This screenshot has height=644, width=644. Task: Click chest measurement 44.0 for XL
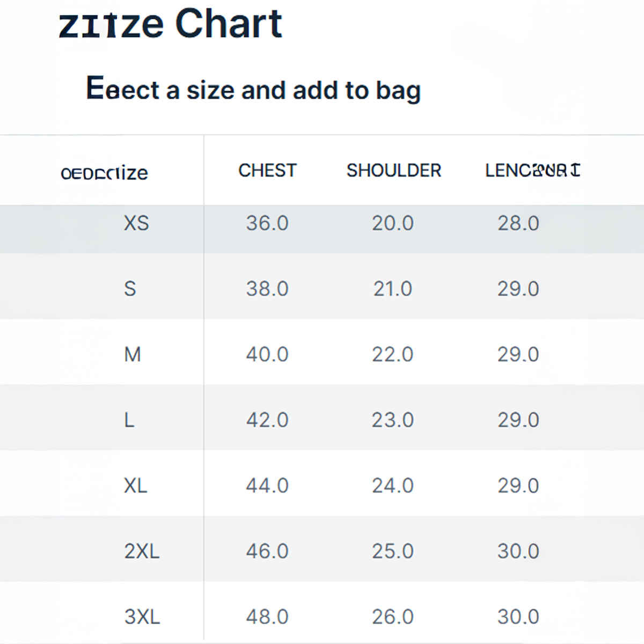pyautogui.click(x=267, y=486)
